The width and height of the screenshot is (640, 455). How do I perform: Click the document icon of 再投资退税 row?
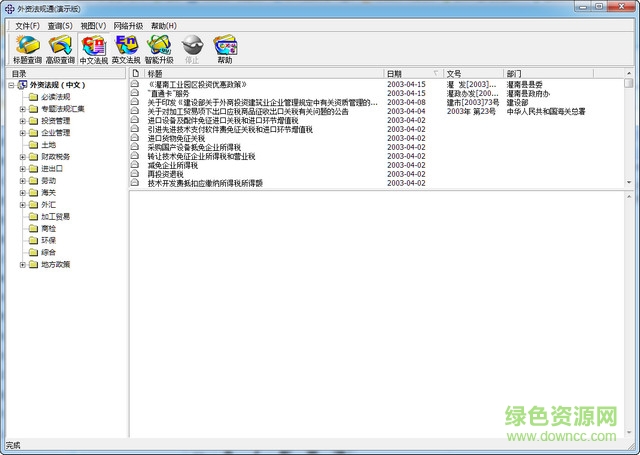(x=135, y=174)
